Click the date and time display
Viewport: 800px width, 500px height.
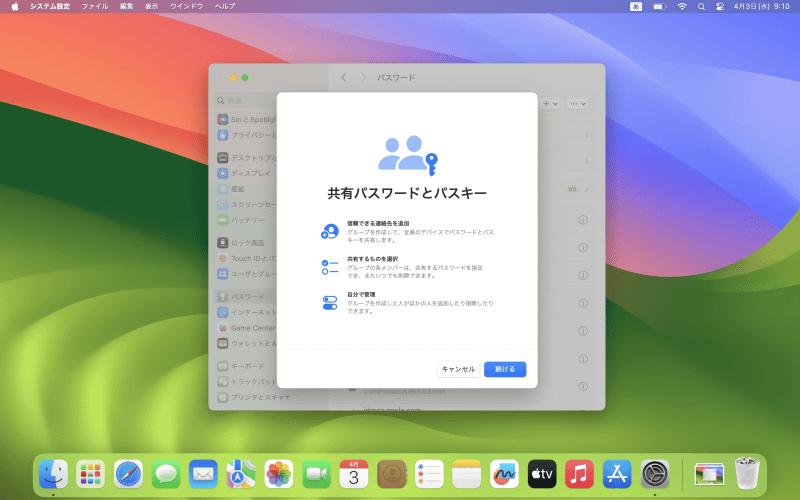(x=762, y=6)
